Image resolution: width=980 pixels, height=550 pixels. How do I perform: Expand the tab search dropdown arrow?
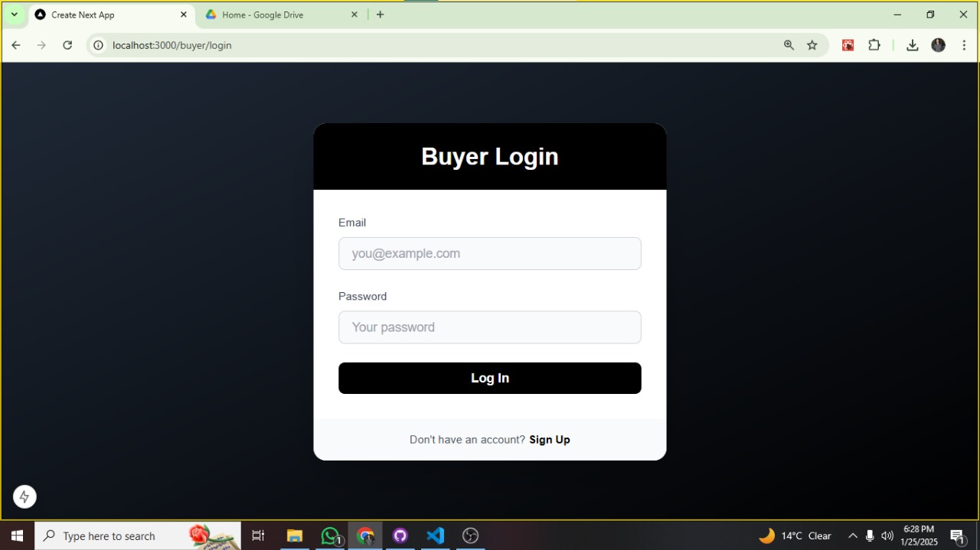coord(14,15)
